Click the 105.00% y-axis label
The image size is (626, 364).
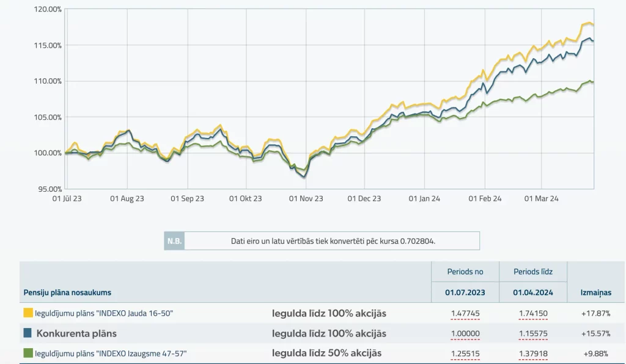[x=48, y=117]
